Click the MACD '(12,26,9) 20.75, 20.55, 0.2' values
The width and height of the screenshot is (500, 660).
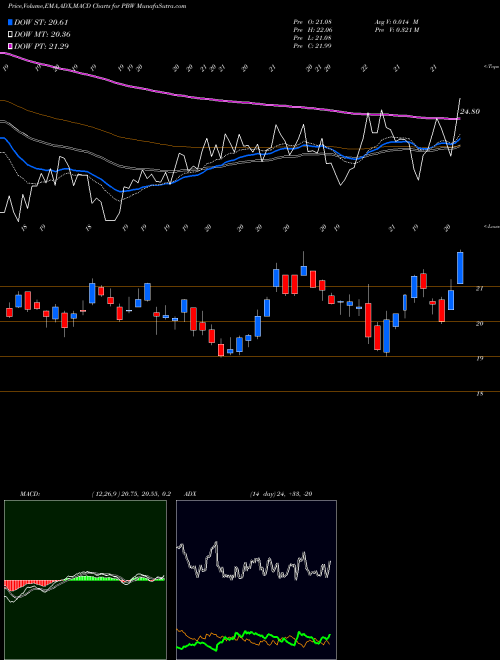(x=130, y=494)
